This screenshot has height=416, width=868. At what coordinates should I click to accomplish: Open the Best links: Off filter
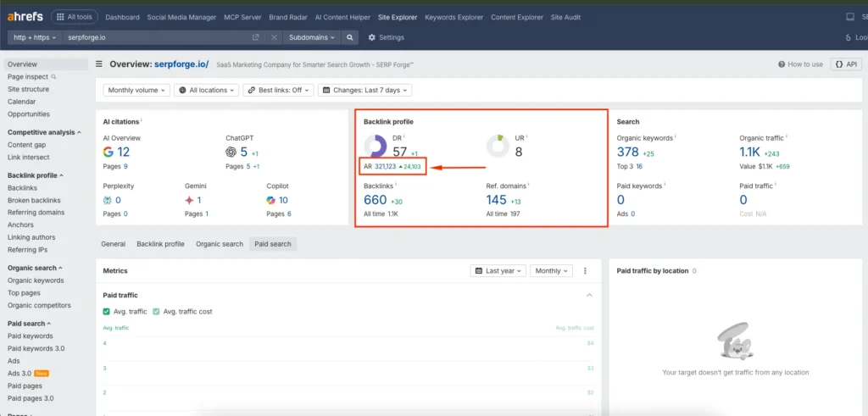278,90
